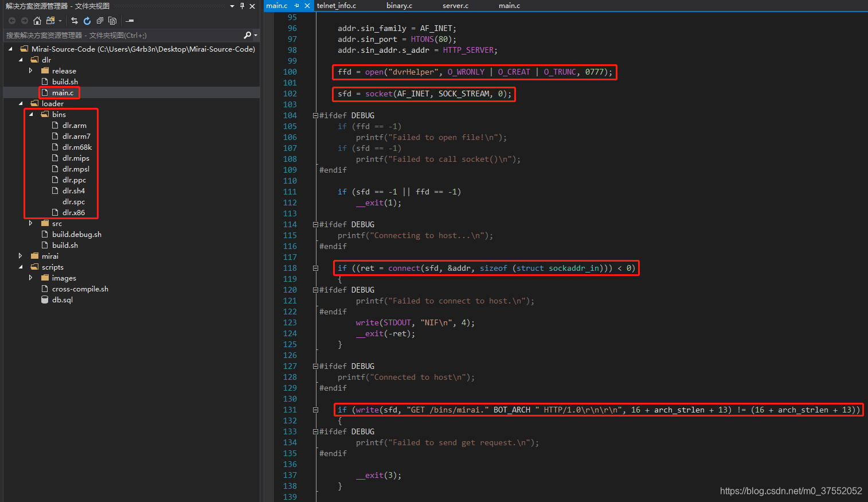868x502 pixels.
Task: Open the db.sql database file
Action: (x=62, y=300)
